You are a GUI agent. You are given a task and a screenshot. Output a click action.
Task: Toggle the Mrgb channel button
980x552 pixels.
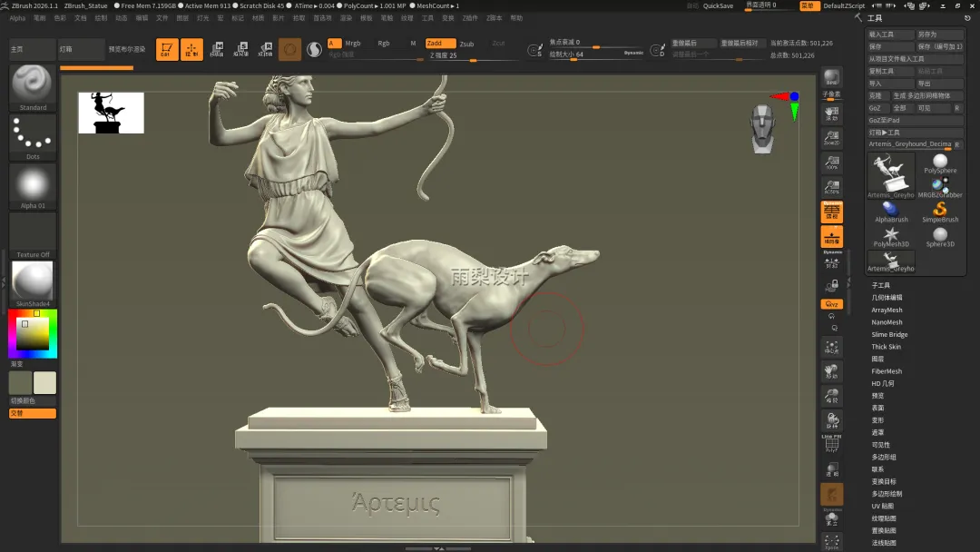click(x=353, y=44)
